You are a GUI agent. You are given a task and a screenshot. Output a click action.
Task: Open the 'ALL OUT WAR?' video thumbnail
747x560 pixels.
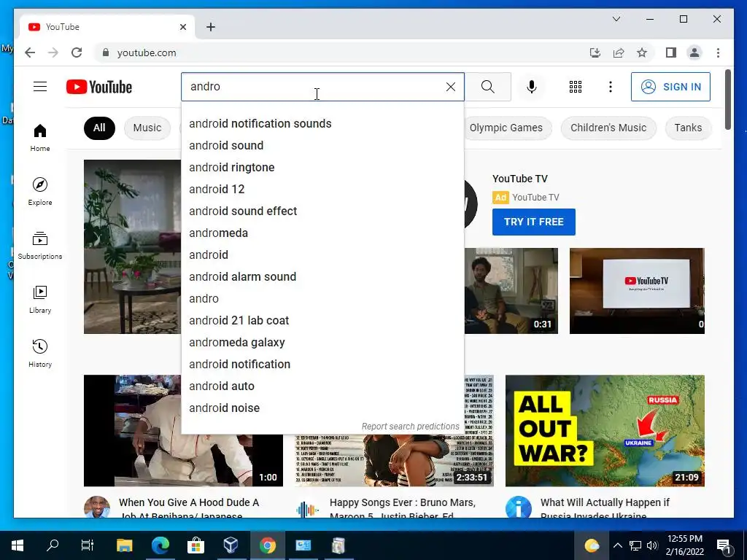click(x=605, y=430)
